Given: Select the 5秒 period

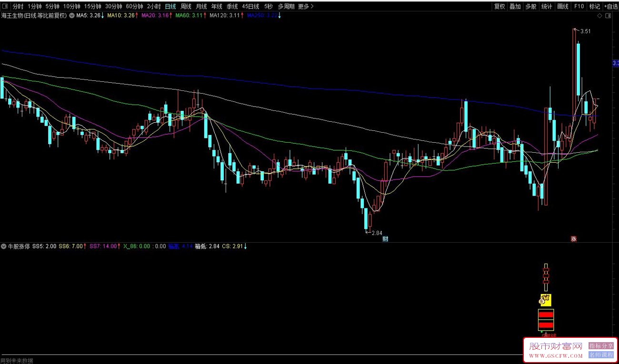Looking at the screenshot, I should click(269, 7).
